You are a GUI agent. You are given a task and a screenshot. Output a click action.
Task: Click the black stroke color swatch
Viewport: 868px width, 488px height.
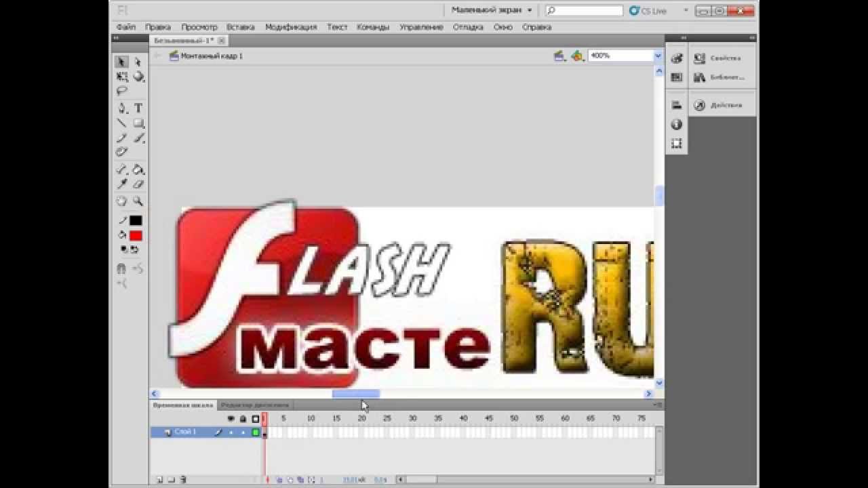(136, 220)
